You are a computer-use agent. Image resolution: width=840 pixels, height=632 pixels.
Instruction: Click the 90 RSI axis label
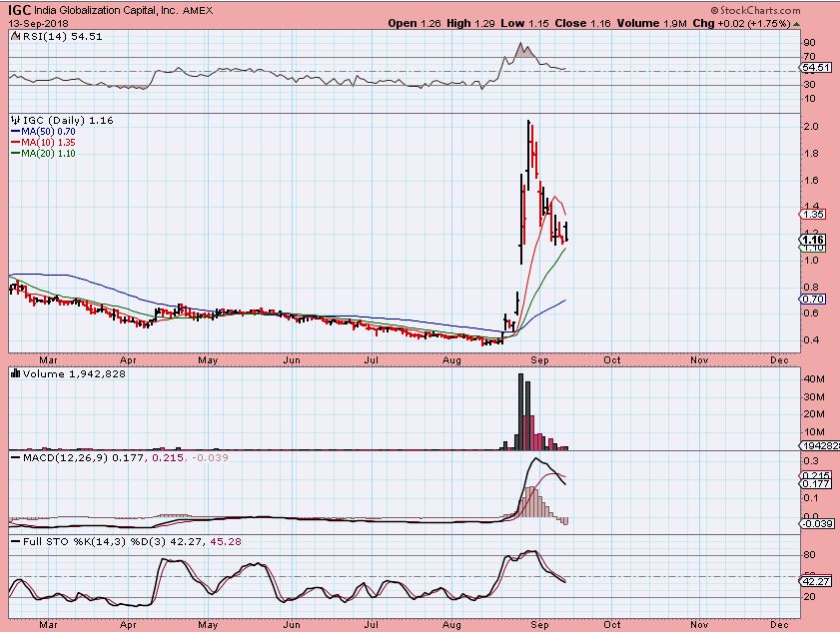pos(809,43)
